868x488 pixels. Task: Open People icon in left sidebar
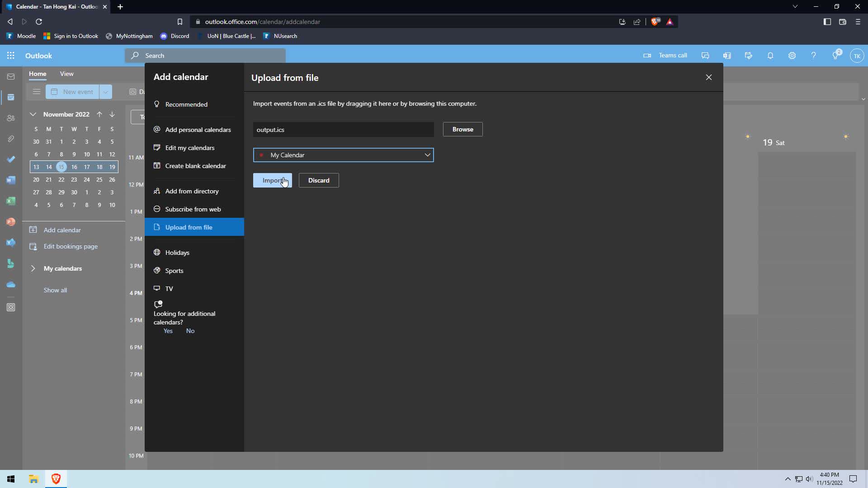[x=11, y=118]
